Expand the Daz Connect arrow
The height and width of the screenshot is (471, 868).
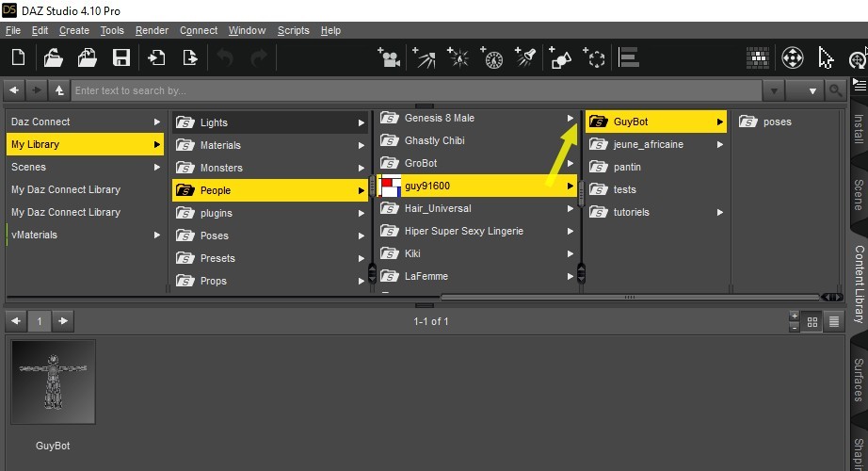(x=157, y=122)
